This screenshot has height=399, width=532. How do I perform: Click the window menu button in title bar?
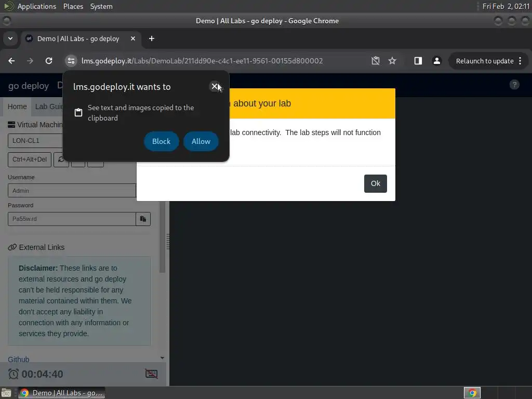[x=6, y=21]
